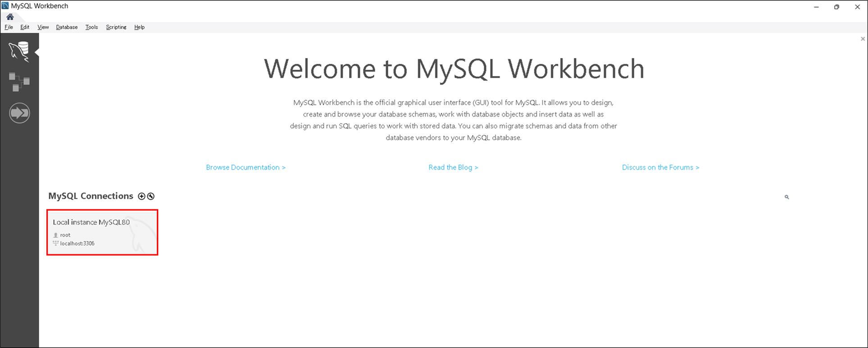This screenshot has height=348, width=868.
Task: Click the MySQL Workbench title bar app icon
Action: pos(5,6)
